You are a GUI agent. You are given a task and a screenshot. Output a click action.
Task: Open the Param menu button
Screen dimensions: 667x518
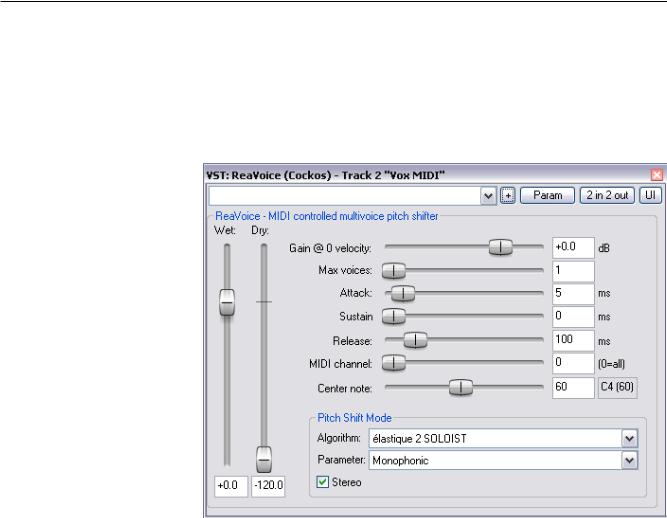pyautogui.click(x=547, y=196)
